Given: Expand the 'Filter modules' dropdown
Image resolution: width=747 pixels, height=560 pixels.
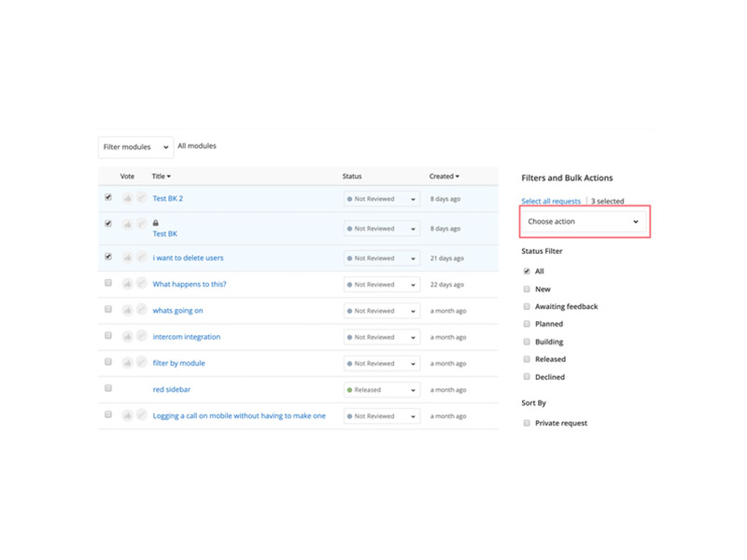Looking at the screenshot, I should pyautogui.click(x=135, y=147).
